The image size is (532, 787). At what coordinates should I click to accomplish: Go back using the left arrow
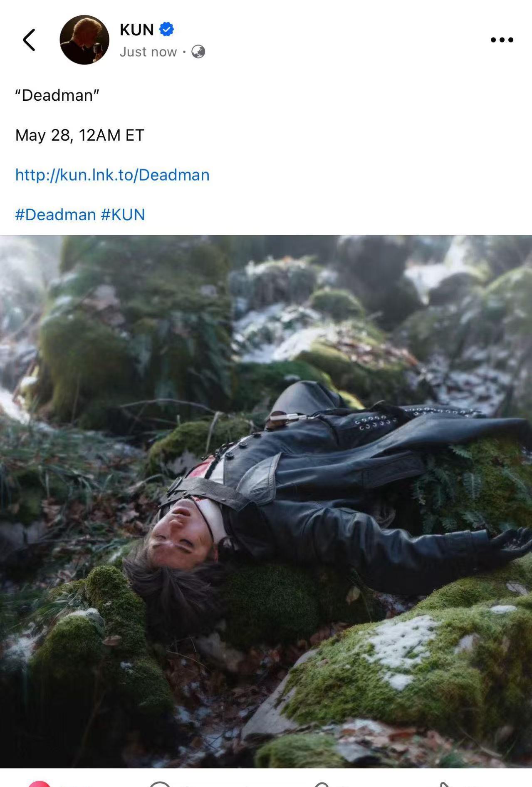point(29,40)
